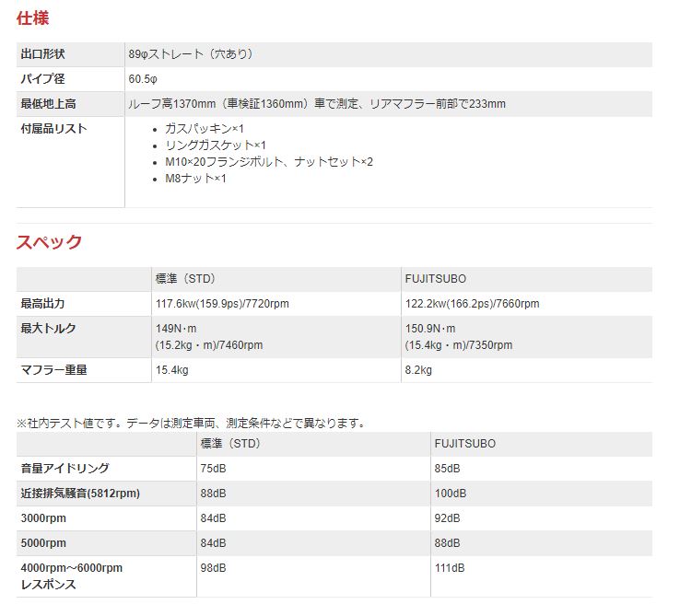Click the 近接排気騒音(5812rpm) row label
Image resolution: width=680 pixels, height=616 pixels.
[80, 494]
